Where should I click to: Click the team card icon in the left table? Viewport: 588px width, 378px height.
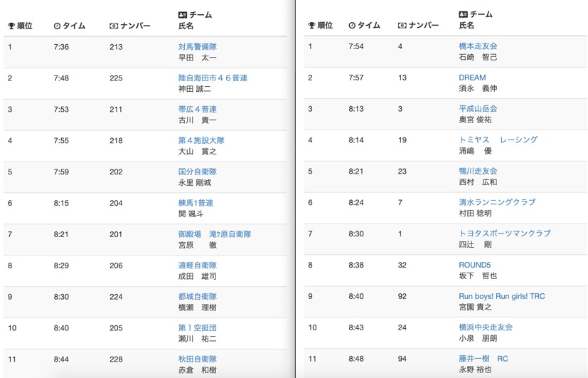tap(183, 15)
